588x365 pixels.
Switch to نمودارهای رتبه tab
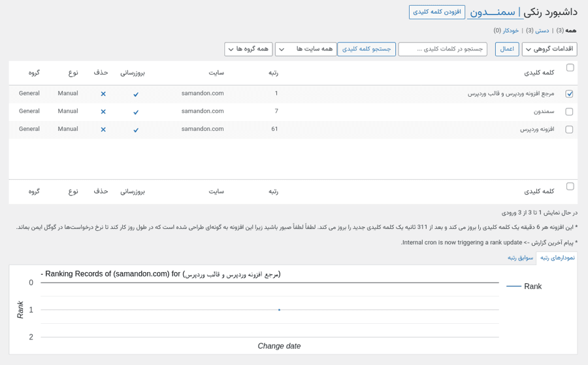click(x=557, y=258)
